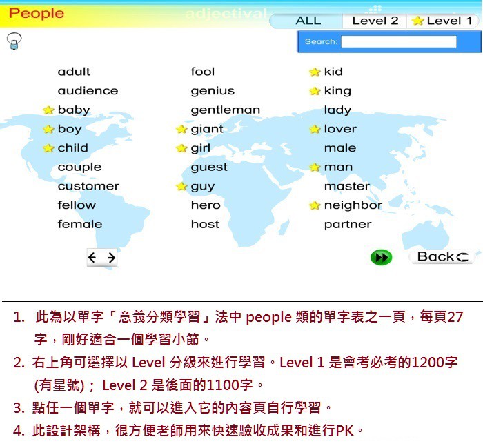Screen dimensions: 483x448
Task: Switch to the ALL tab
Action: point(308,21)
